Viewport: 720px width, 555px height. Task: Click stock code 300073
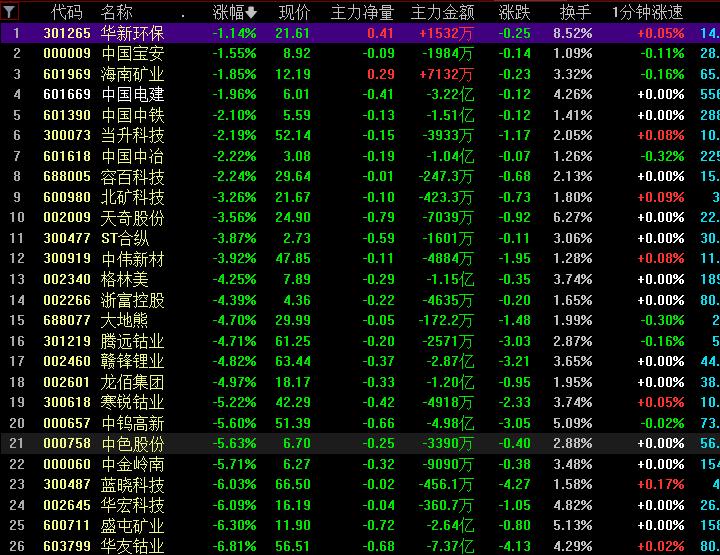click(67, 135)
